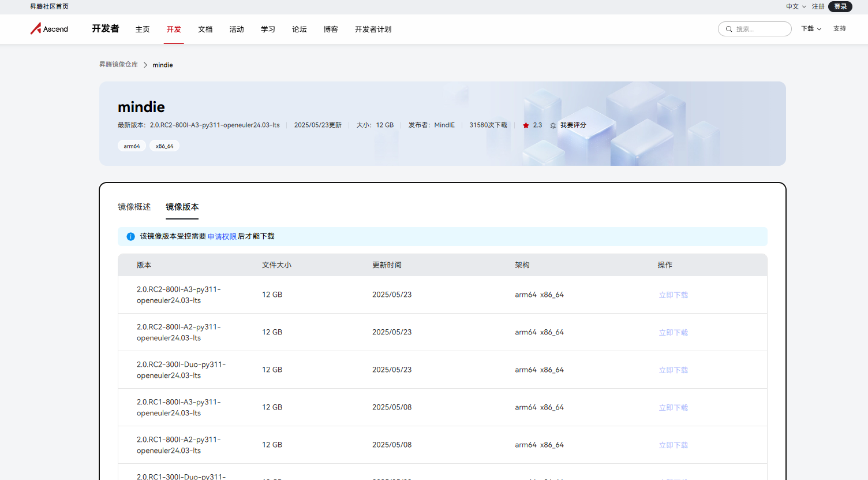Viewport: 868px width, 480px height.
Task: Click version name 2.0.RC2-300I-Duo-py311-openeuler24.03-lts
Action: coord(181,370)
